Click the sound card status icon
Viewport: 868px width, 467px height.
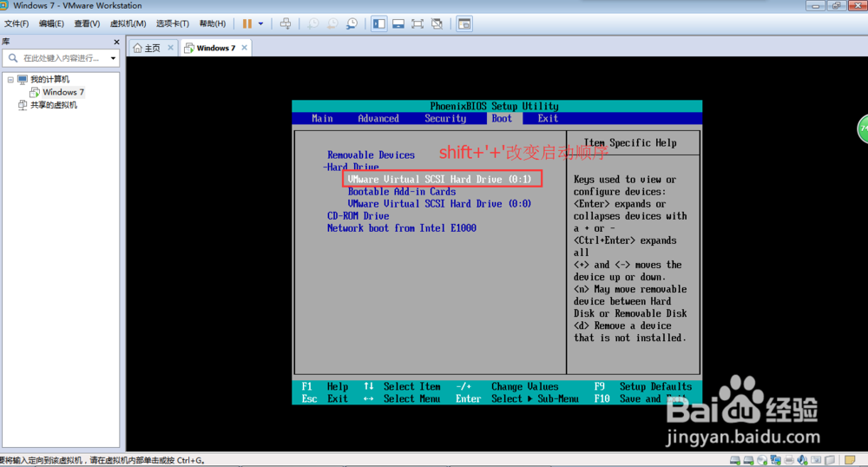pyautogui.click(x=802, y=460)
